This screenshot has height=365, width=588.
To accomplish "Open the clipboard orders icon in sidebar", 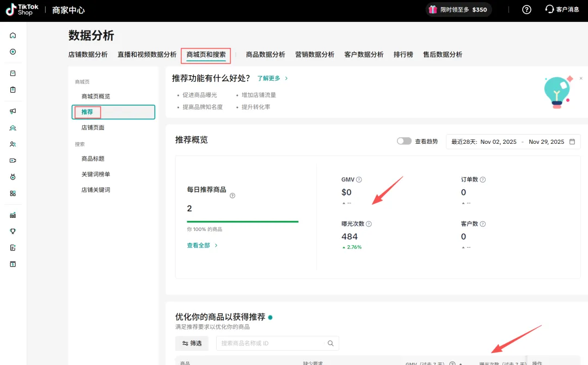I will click(13, 89).
